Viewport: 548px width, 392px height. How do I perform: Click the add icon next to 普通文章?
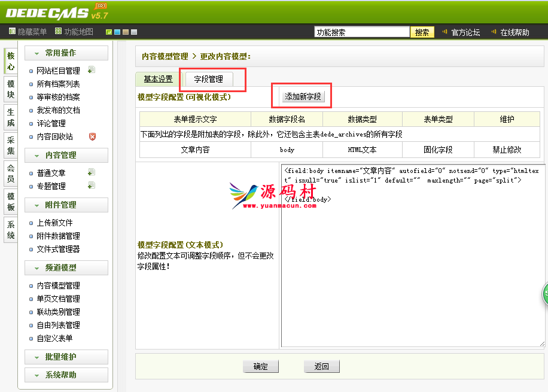coord(92,173)
